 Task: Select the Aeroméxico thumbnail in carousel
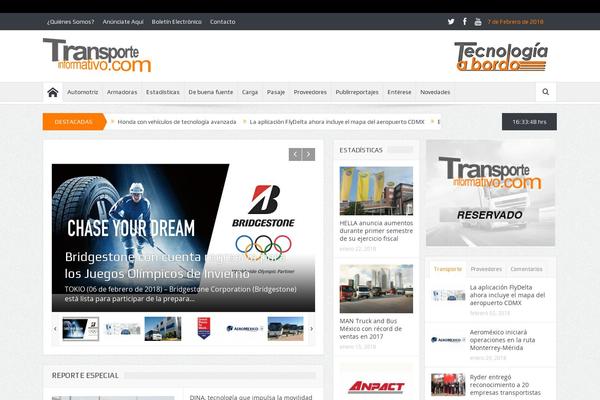(x=245, y=329)
